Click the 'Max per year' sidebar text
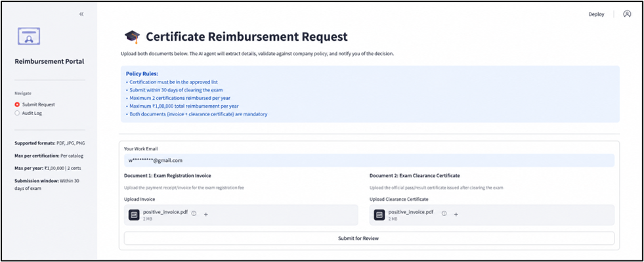The height and width of the screenshot is (262, 644). coord(49,168)
